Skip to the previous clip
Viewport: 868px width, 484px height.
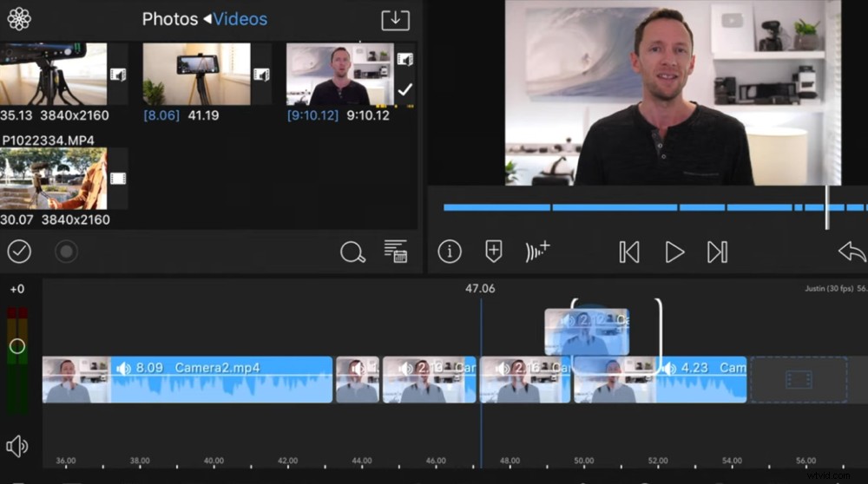629,252
